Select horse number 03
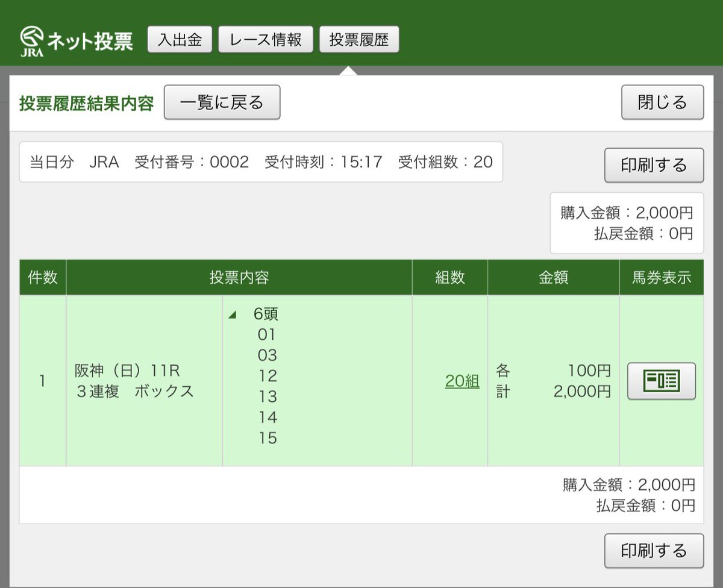 [x=267, y=355]
